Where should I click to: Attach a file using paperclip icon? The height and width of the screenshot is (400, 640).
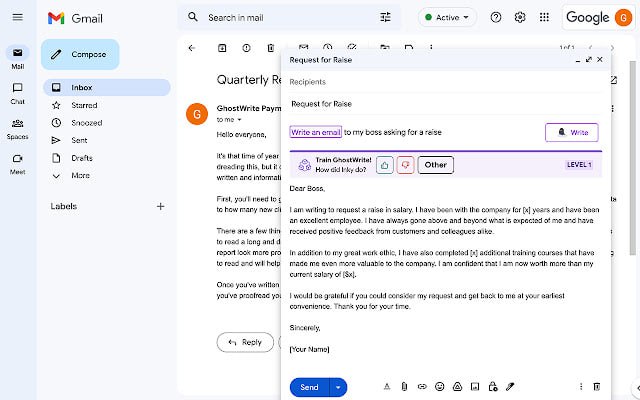(x=404, y=386)
